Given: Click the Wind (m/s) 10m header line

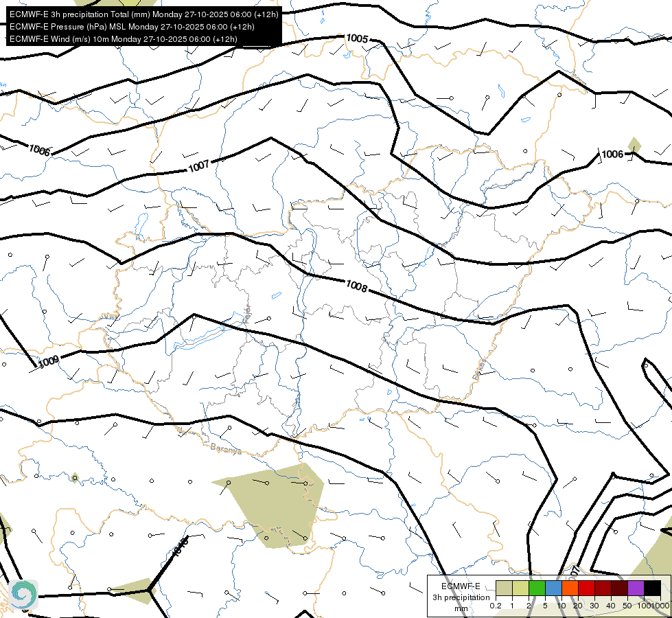Looking at the screenshot, I should coord(124,39).
